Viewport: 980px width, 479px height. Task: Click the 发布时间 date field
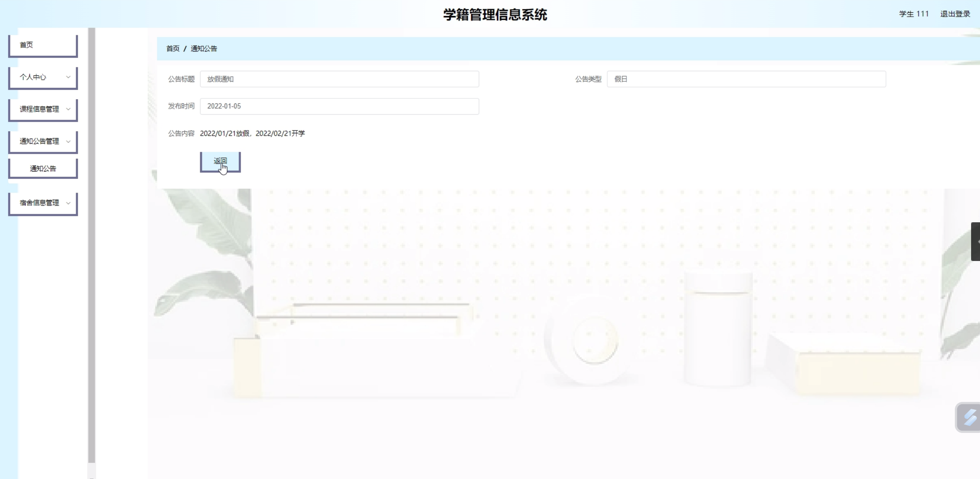click(x=339, y=106)
